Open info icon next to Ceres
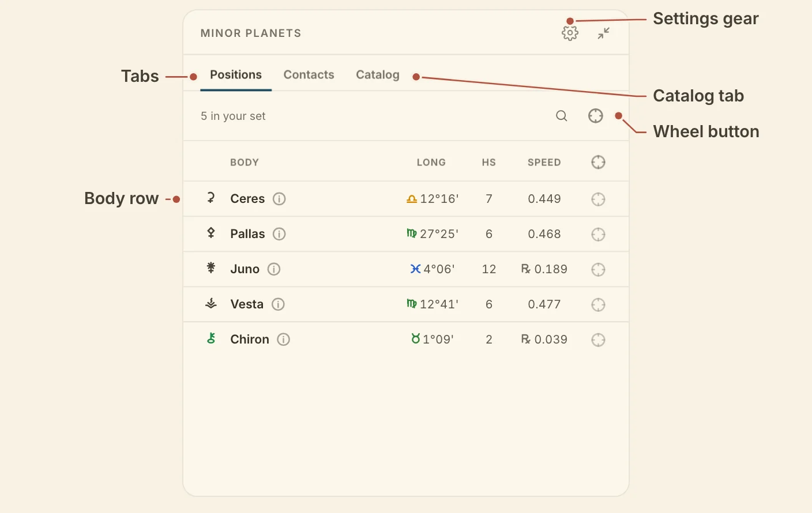This screenshot has width=812, height=513. [279, 199]
